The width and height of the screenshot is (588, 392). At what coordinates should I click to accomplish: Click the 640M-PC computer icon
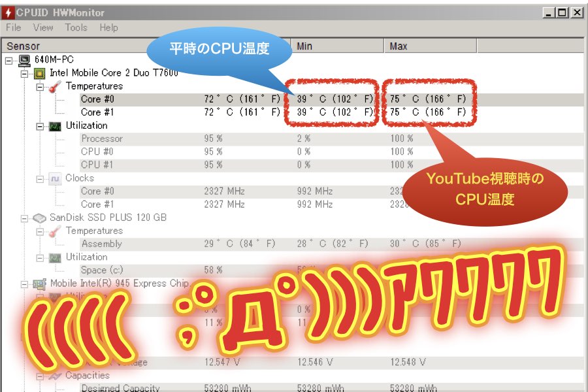click(24, 60)
